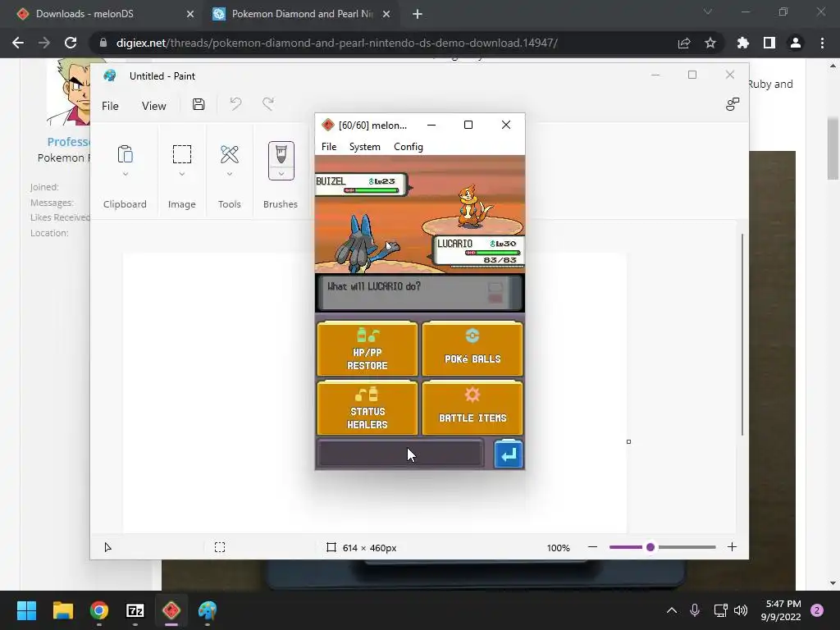Open the Clipboard paste icon in Paint
The width and height of the screenshot is (840, 630).
(125, 154)
